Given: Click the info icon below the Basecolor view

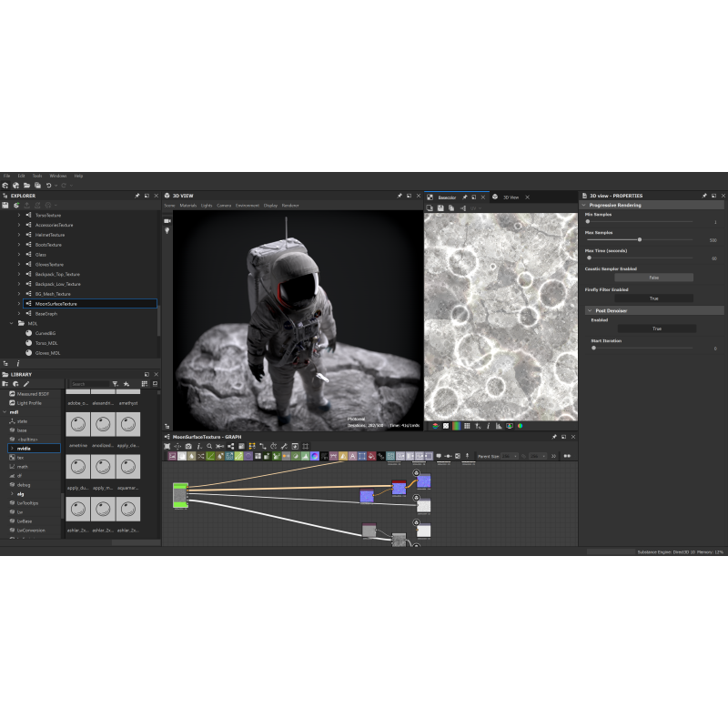Looking at the screenshot, I should 488,425.
